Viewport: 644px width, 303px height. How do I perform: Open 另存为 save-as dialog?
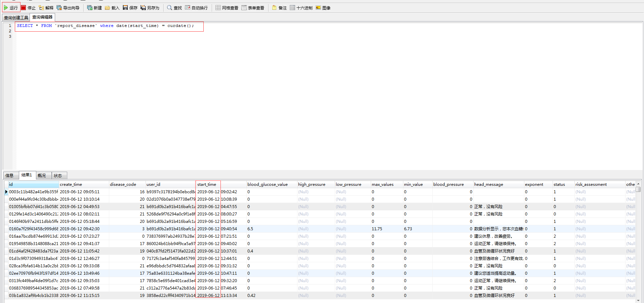point(150,7)
